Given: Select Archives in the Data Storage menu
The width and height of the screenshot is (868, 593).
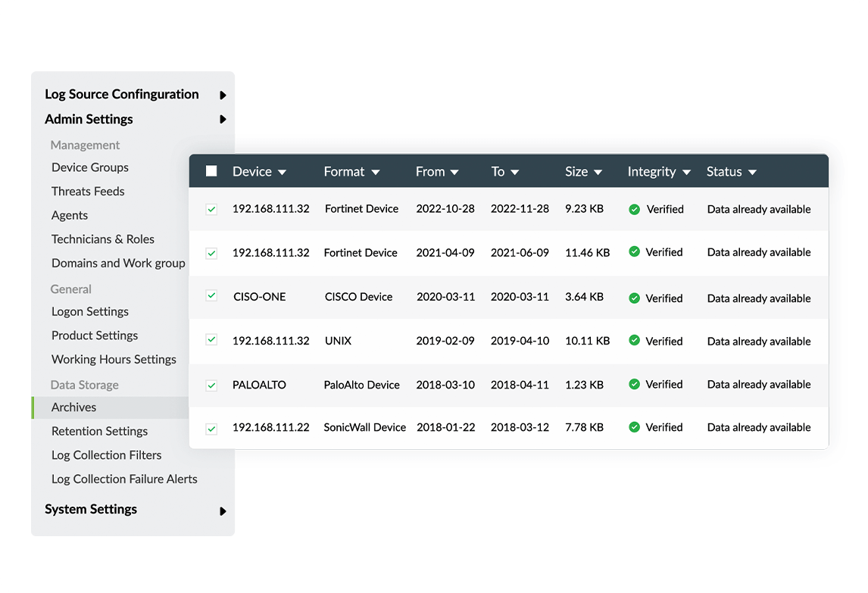Looking at the screenshot, I should [74, 407].
